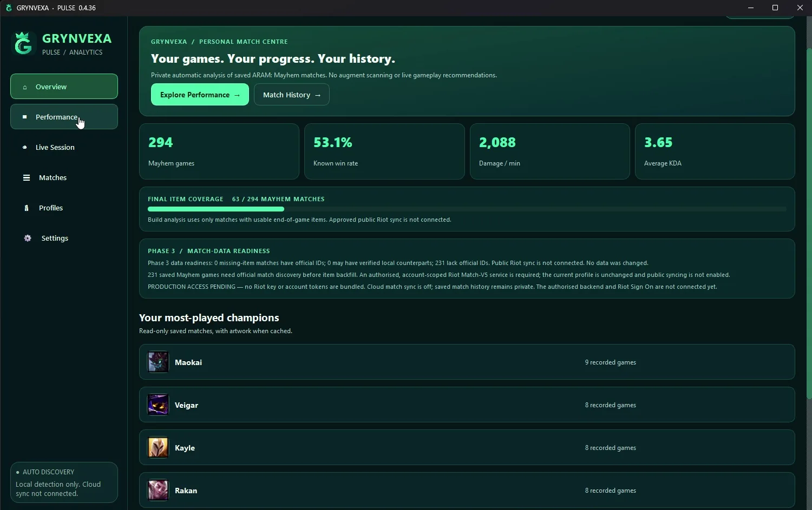Click the home icon beside Overview

[x=25, y=87]
